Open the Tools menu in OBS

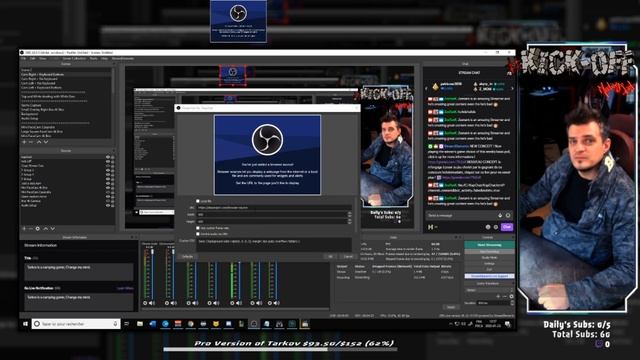click(93, 58)
